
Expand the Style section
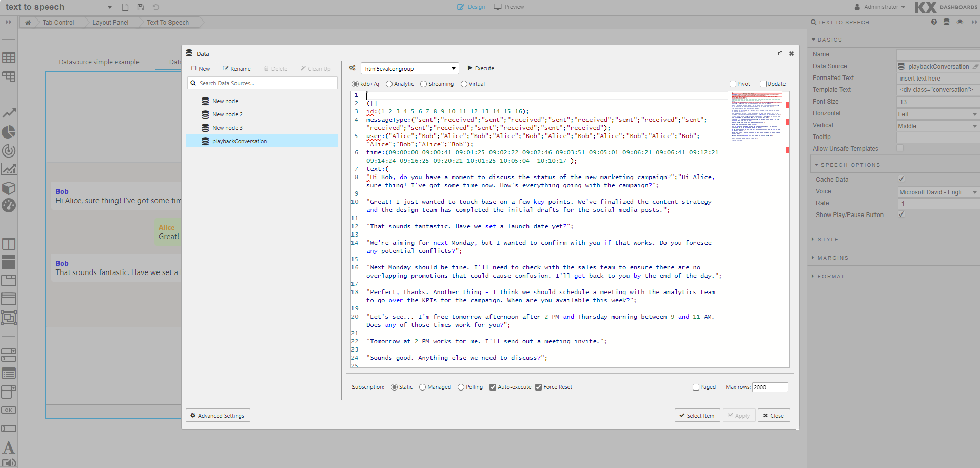[x=828, y=239]
